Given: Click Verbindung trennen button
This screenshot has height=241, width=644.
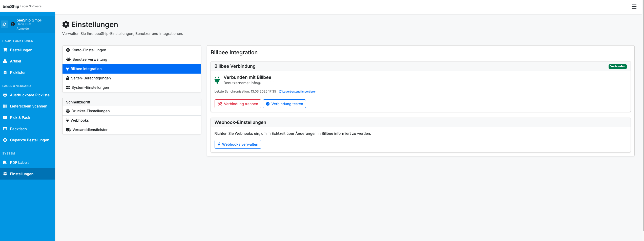Looking at the screenshot, I should [x=238, y=104].
